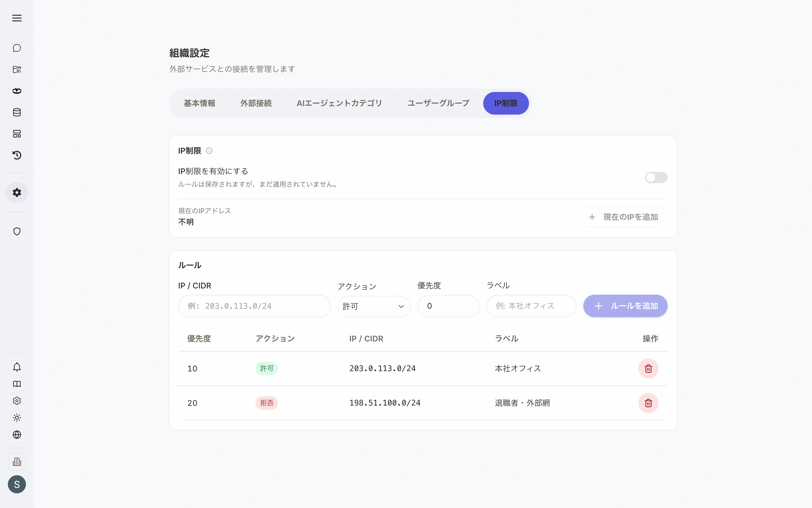Screen dimensions: 812x508
Task: Switch to the ユーザーグループ tab
Action: (438, 103)
